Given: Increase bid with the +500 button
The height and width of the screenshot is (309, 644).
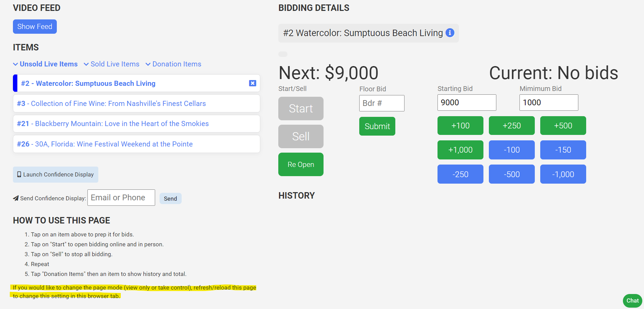Looking at the screenshot, I should tap(563, 125).
